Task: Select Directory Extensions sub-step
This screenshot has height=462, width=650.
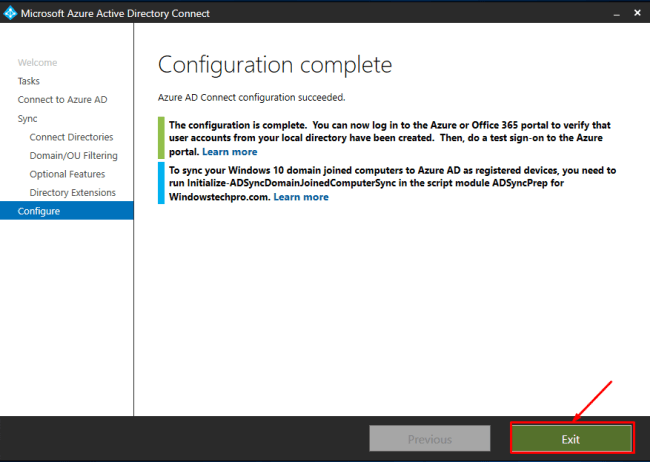Action: tap(73, 193)
